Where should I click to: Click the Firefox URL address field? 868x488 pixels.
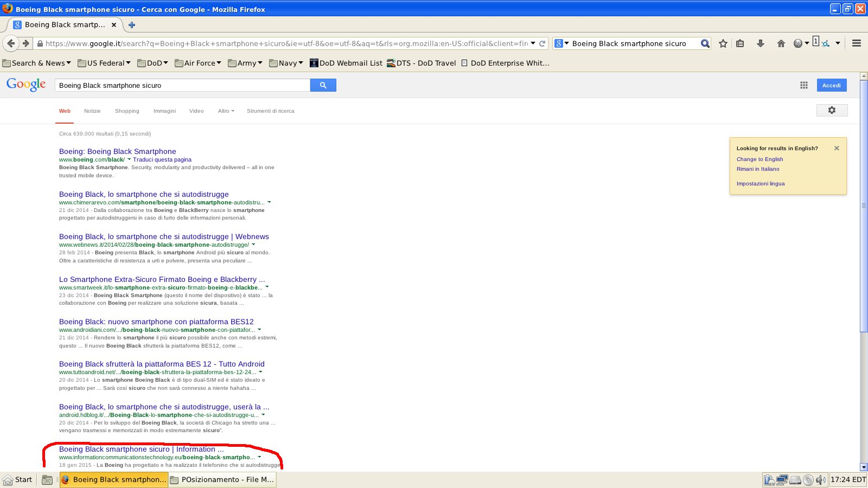pos(286,43)
